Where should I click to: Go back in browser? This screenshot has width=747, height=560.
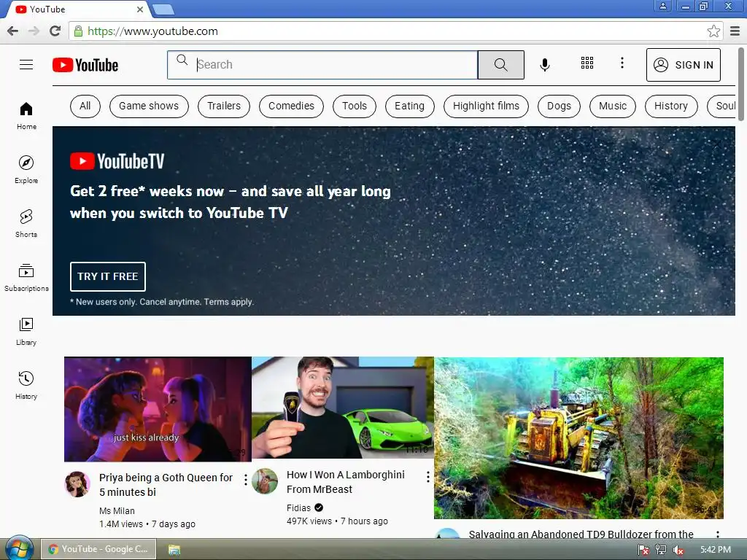point(13,31)
